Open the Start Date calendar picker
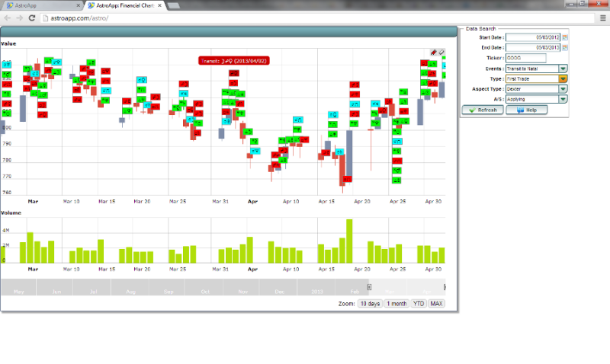 [565, 37]
